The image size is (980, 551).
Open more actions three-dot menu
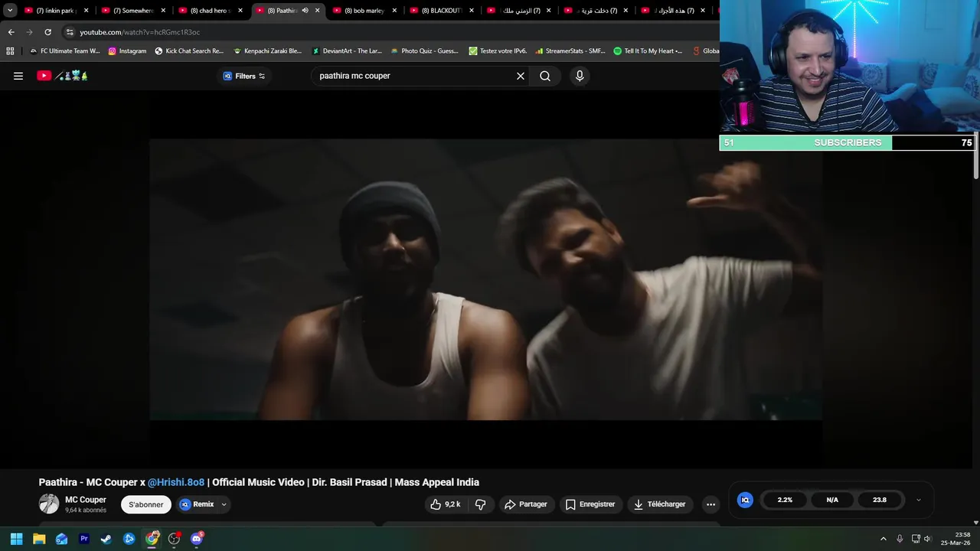(710, 504)
